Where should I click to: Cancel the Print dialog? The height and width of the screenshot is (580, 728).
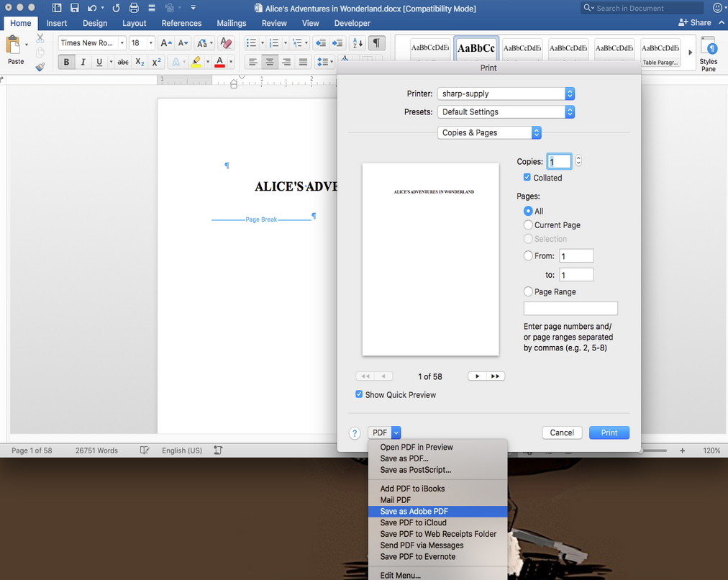pyautogui.click(x=562, y=432)
